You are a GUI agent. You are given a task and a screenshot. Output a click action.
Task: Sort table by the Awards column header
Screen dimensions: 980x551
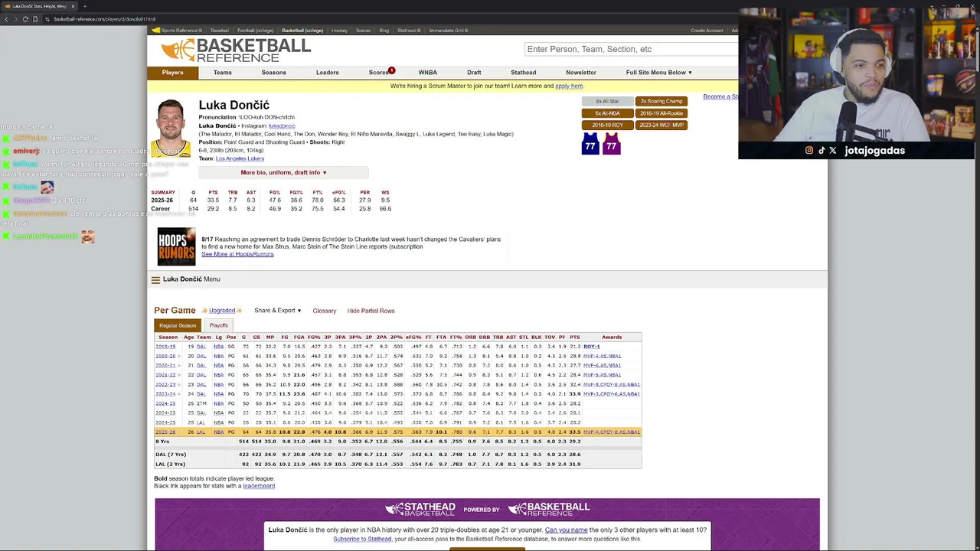(612, 337)
